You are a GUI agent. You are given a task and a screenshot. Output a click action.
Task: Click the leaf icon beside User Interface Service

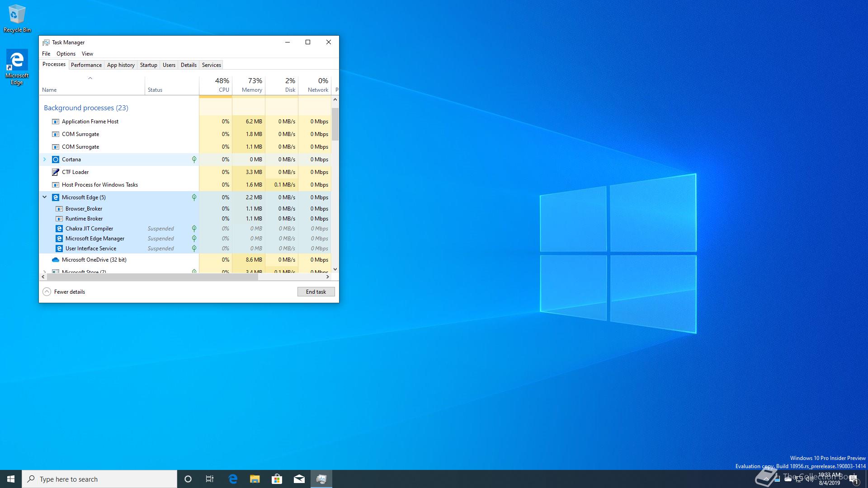coord(194,249)
